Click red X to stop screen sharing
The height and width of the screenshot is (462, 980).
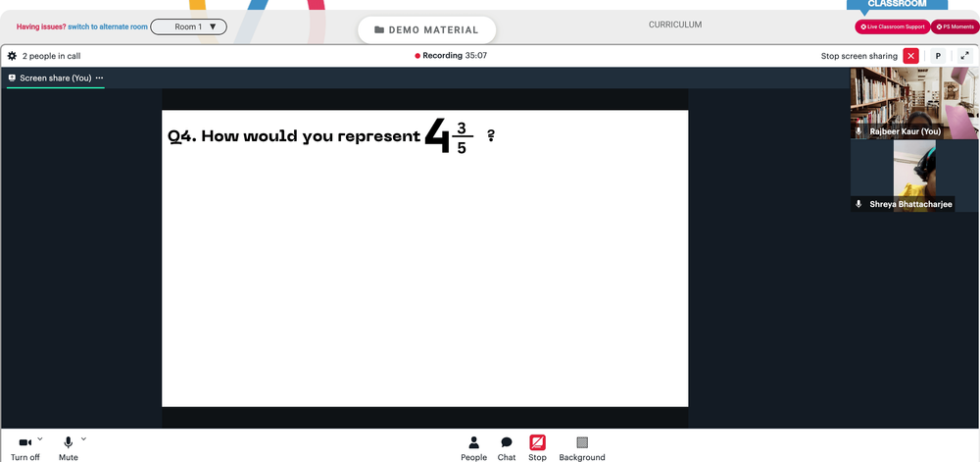click(910, 56)
